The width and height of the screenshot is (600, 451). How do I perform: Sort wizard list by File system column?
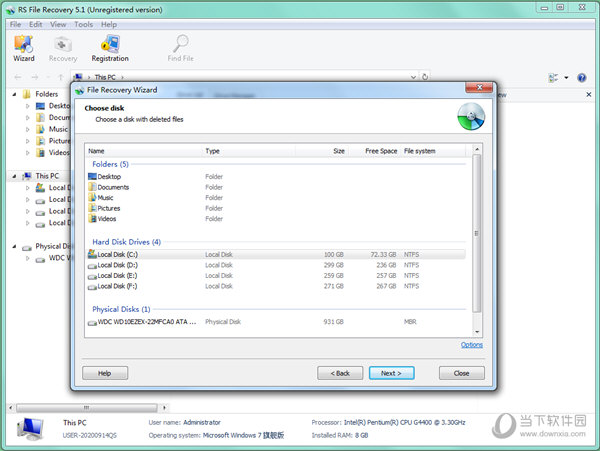(432, 151)
